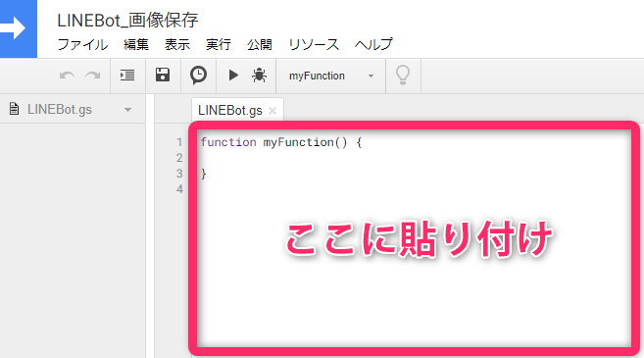
Task: Click line number 1 in the gutter
Action: coord(179,142)
